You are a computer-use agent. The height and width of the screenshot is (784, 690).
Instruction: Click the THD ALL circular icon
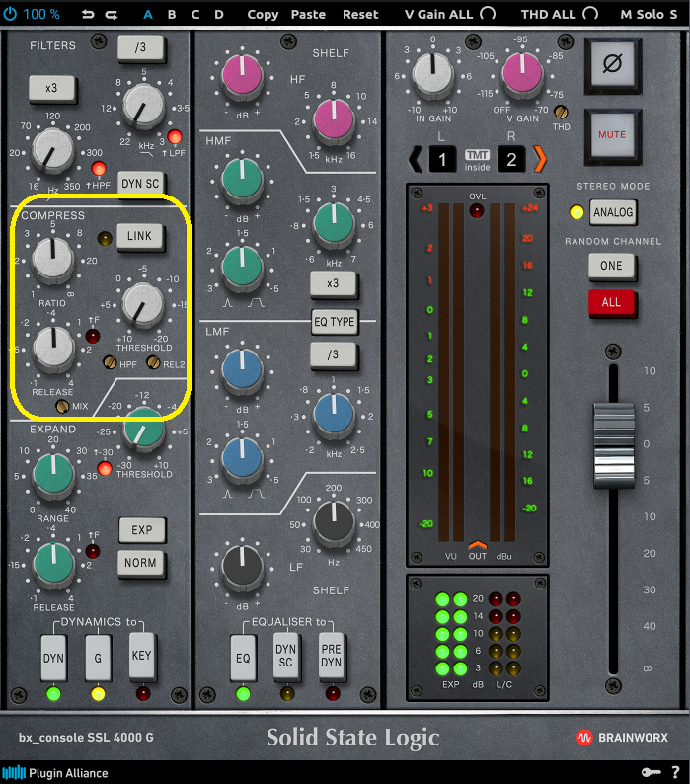590,14
